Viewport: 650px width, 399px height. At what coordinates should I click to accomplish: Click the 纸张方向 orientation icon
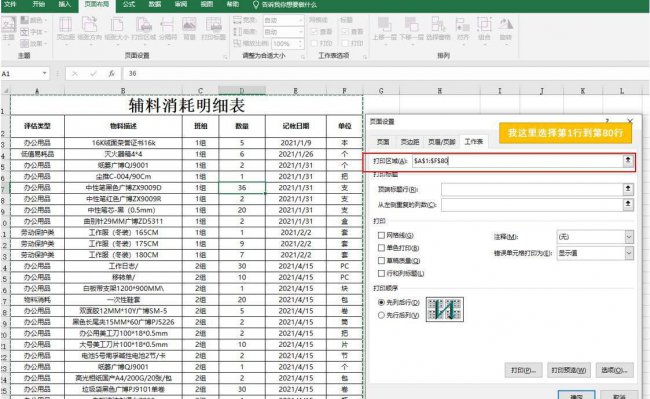click(x=90, y=29)
